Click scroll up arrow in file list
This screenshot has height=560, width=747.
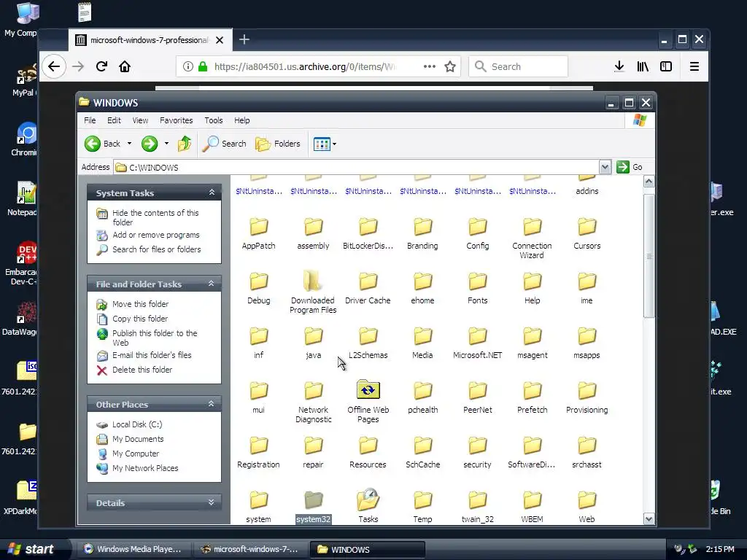[x=649, y=182]
